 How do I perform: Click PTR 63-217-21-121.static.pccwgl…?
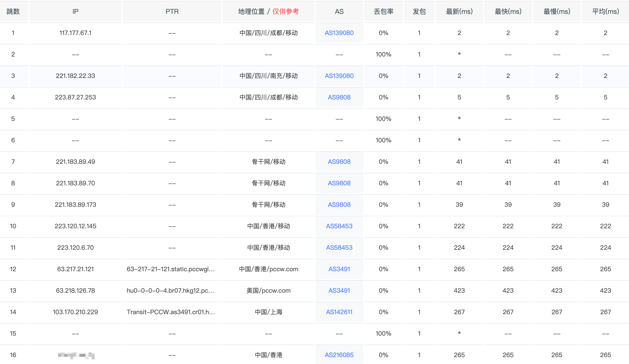click(x=171, y=269)
